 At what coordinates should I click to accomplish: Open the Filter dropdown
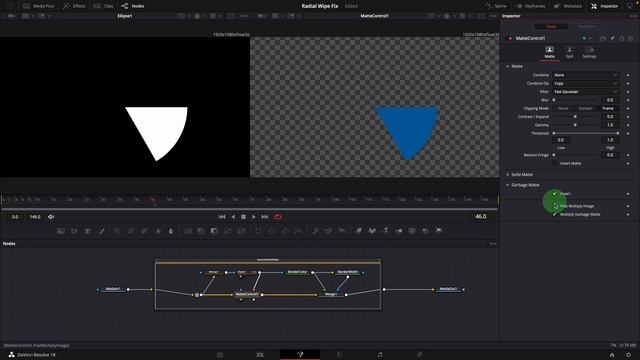click(585, 92)
